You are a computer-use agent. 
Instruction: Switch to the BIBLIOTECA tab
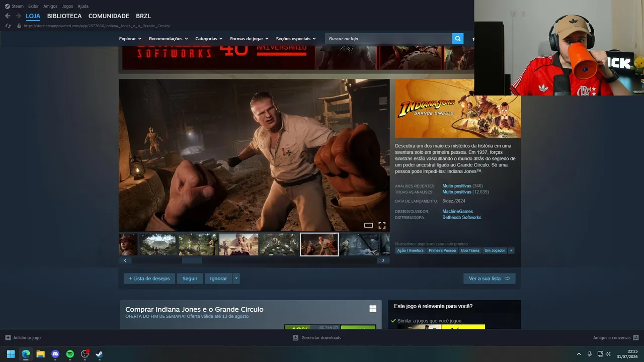[64, 16]
